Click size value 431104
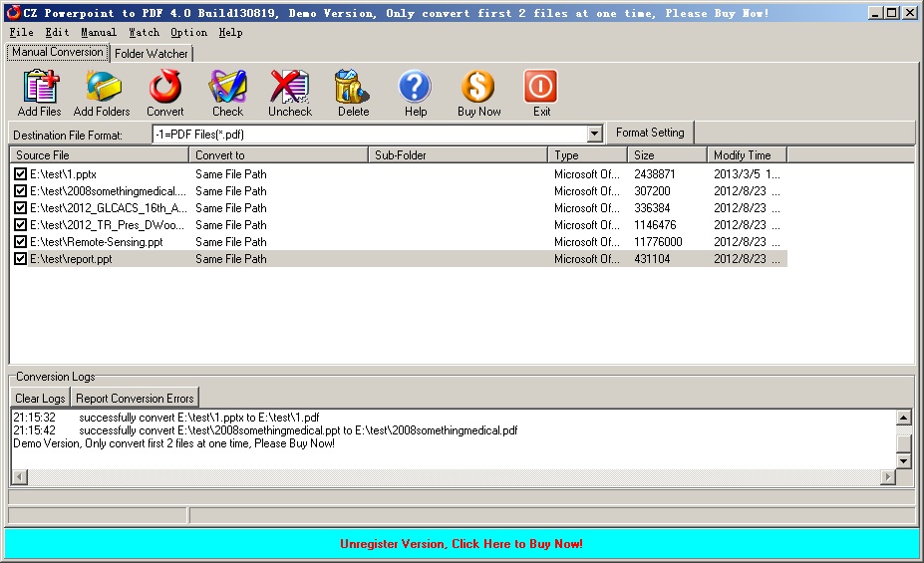Screen dimensions: 924x563 652,258
